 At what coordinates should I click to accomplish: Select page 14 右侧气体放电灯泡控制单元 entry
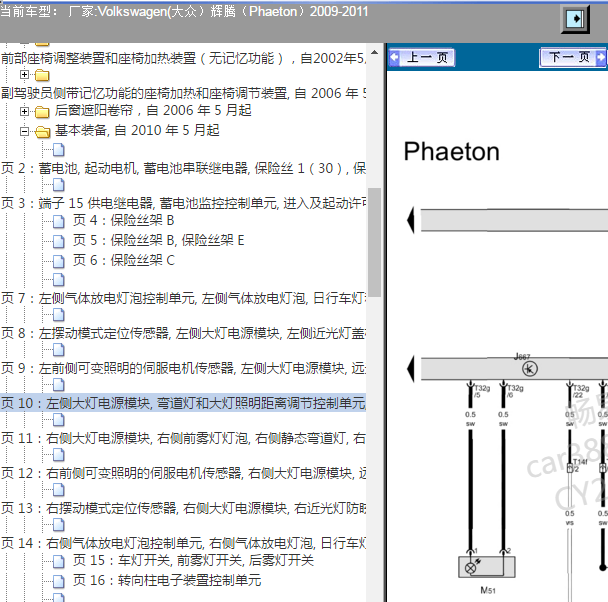pyautogui.click(x=183, y=543)
